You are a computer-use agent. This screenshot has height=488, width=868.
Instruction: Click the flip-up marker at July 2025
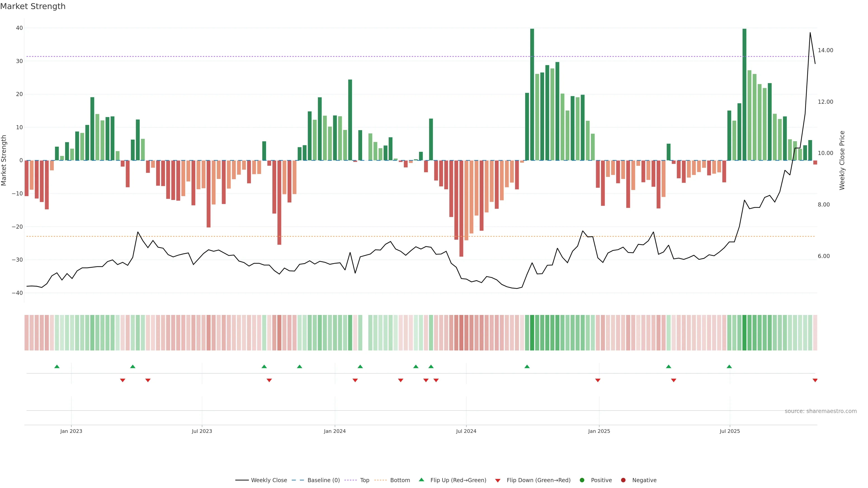pyautogui.click(x=729, y=366)
